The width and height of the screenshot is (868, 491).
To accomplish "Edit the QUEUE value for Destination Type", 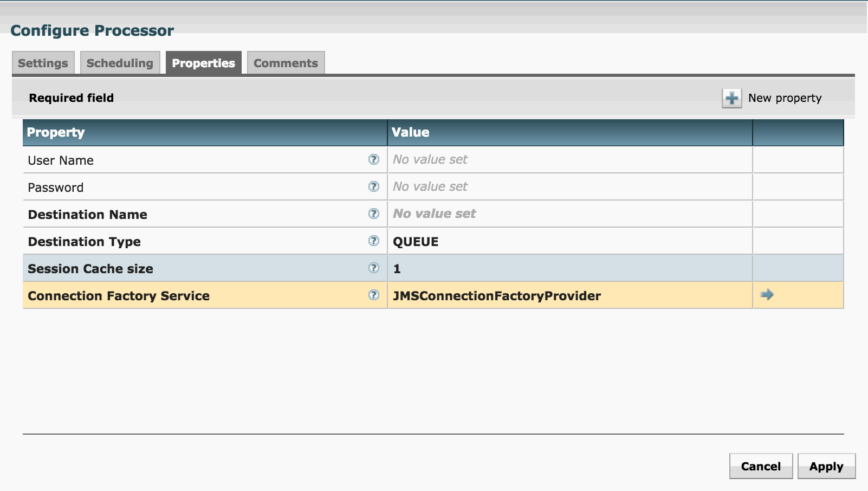I will point(569,241).
